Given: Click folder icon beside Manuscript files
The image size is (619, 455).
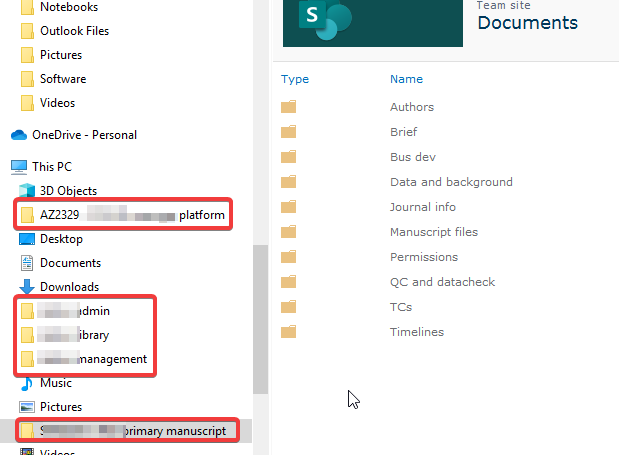Looking at the screenshot, I should (289, 232).
